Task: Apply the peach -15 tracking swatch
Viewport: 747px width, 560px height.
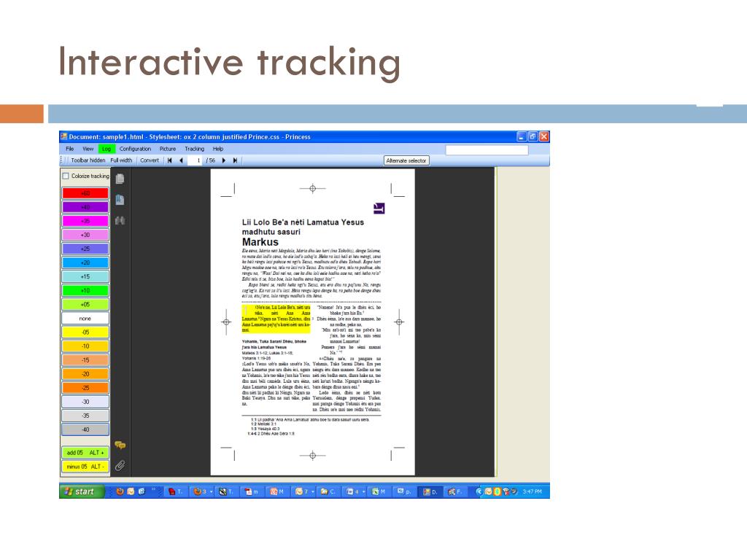Action: pyautogui.click(x=85, y=360)
